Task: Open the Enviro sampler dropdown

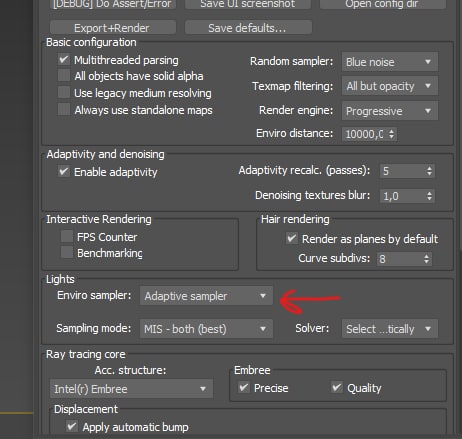Action: (206, 296)
